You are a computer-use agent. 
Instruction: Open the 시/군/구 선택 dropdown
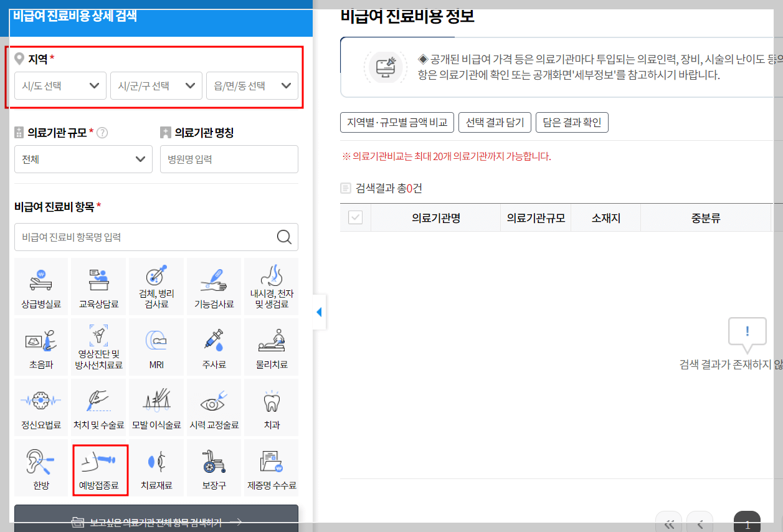click(156, 85)
